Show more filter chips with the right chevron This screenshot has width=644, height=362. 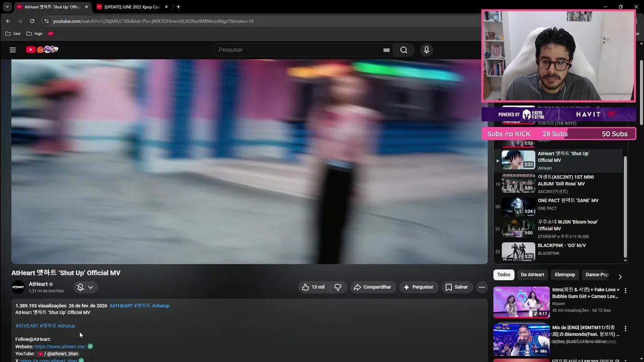point(620,277)
